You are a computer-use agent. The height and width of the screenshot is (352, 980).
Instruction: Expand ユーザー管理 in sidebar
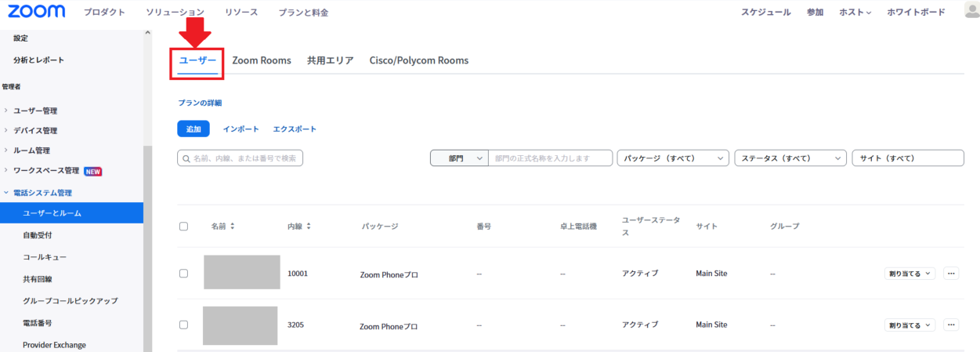click(5, 111)
